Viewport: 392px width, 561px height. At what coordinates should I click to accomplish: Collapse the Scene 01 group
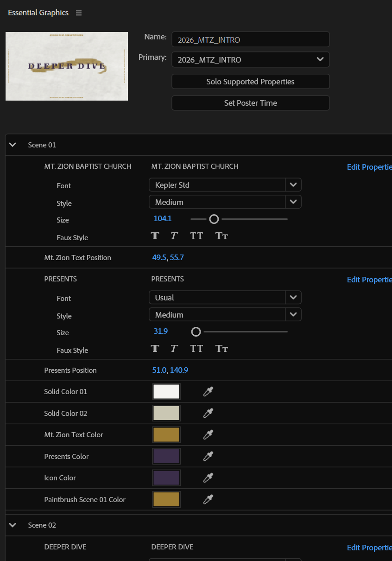point(13,145)
